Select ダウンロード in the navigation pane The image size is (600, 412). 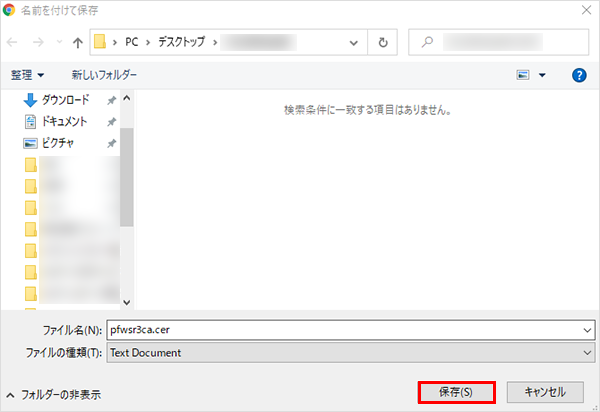(x=65, y=100)
